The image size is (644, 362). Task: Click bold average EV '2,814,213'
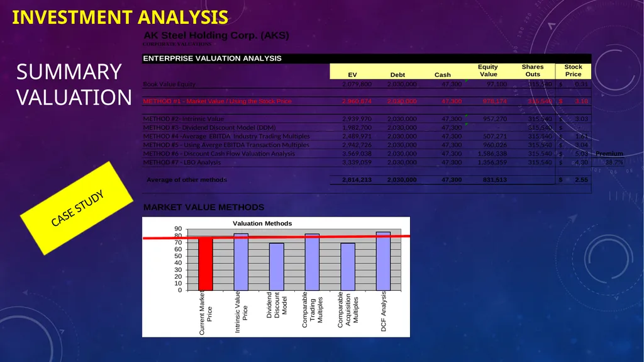pos(357,180)
